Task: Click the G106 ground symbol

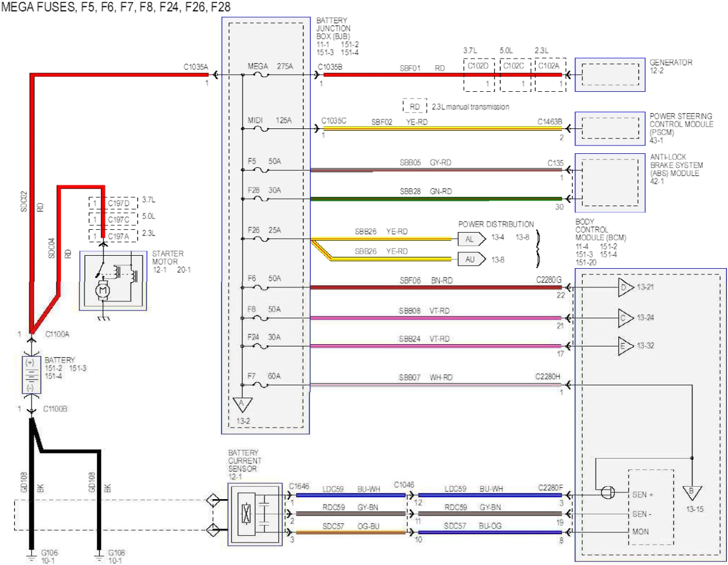Action: pos(32,558)
